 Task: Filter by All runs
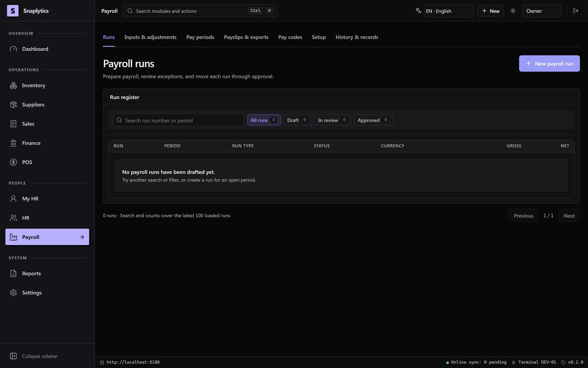tap(264, 120)
